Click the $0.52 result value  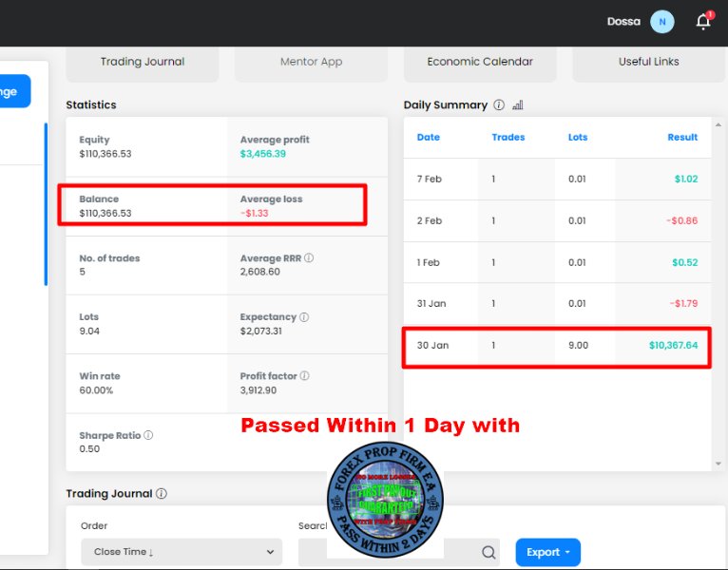click(685, 262)
